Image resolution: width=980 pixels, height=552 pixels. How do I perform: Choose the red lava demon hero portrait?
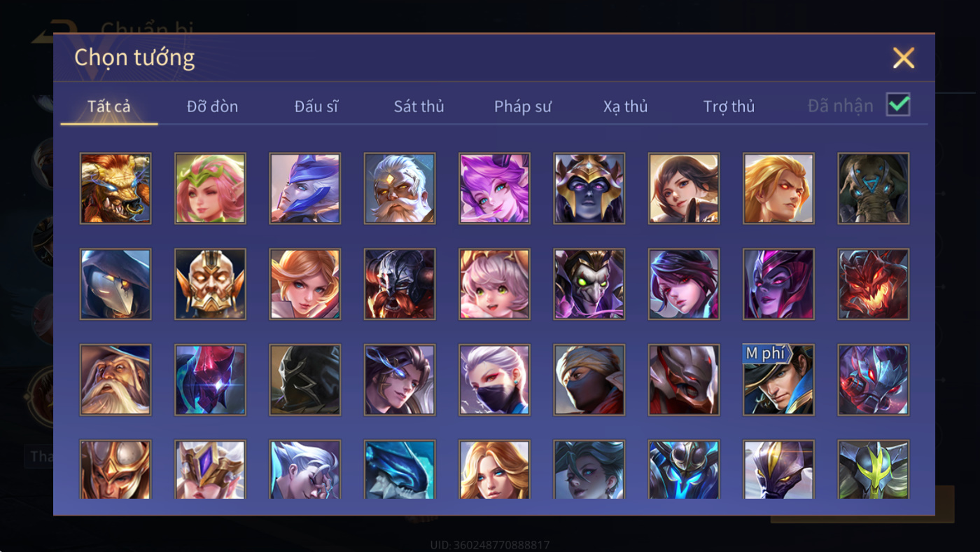(874, 284)
